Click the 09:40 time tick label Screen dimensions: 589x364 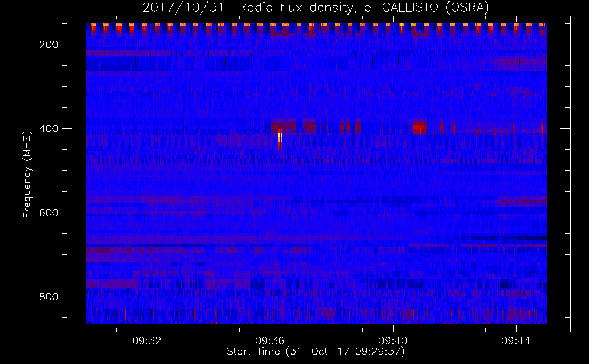[393, 341]
